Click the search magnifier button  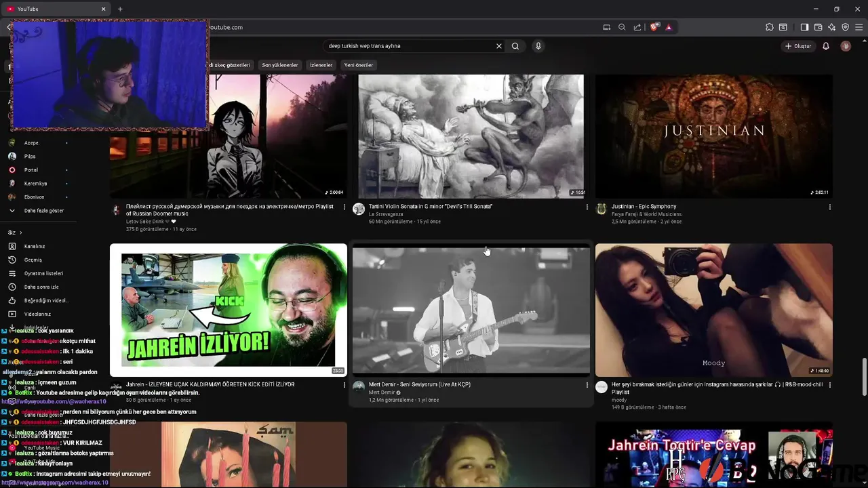pyautogui.click(x=515, y=46)
